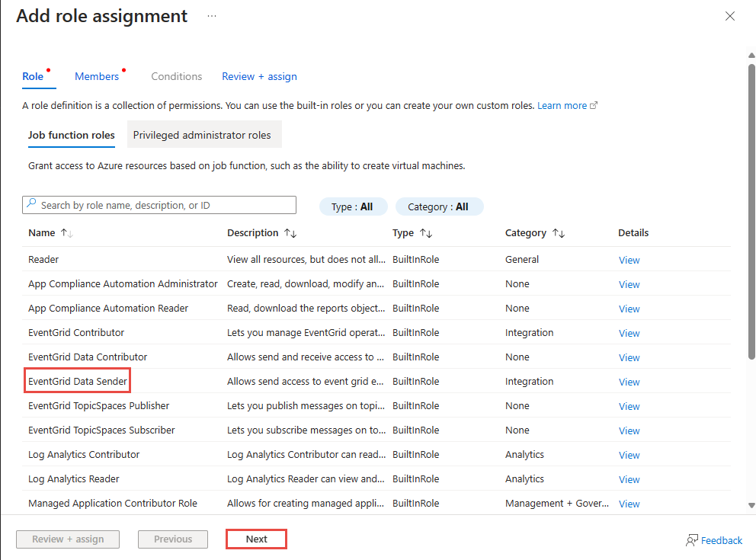Select the EventGrid Data Sender role
The width and height of the screenshot is (756, 560).
(x=77, y=381)
